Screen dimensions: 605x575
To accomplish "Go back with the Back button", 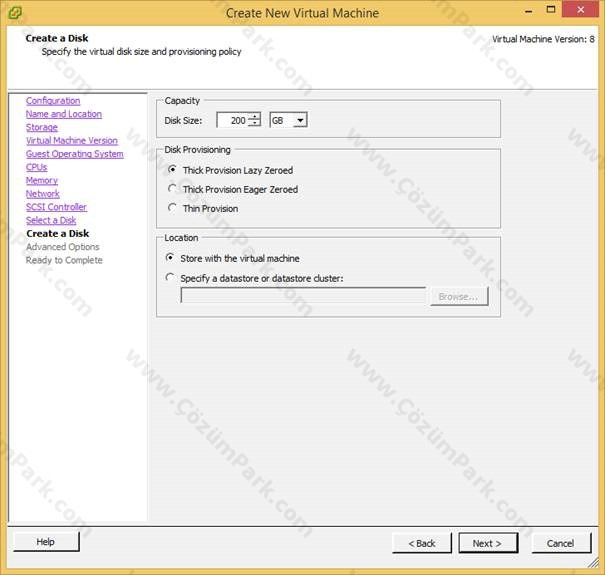I will [x=422, y=543].
